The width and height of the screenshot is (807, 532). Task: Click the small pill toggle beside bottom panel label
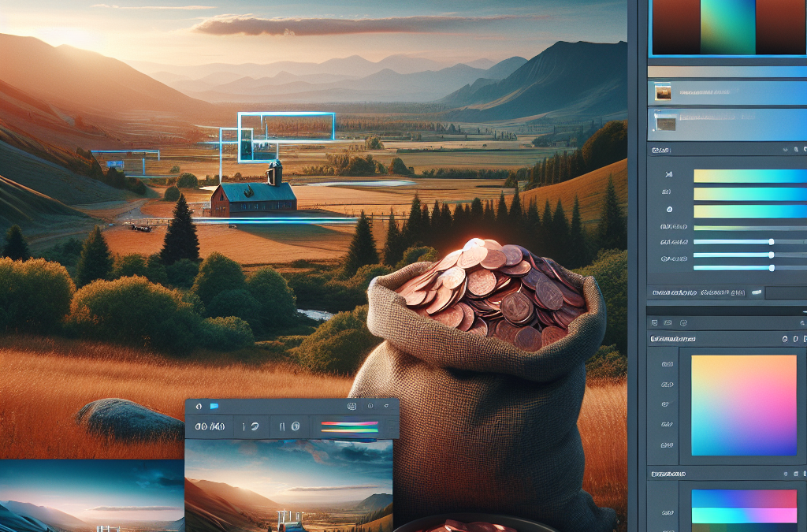(x=757, y=292)
